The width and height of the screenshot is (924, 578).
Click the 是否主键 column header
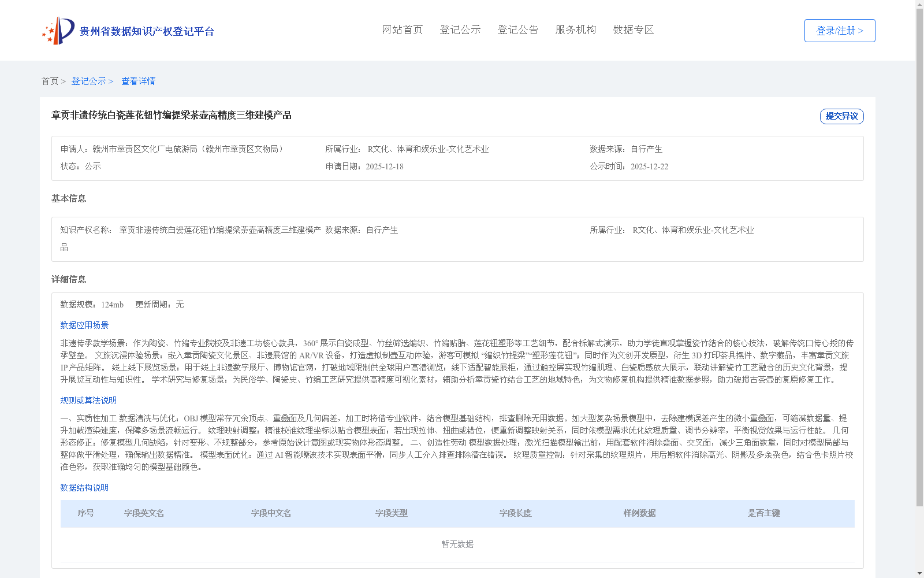[x=764, y=513]
